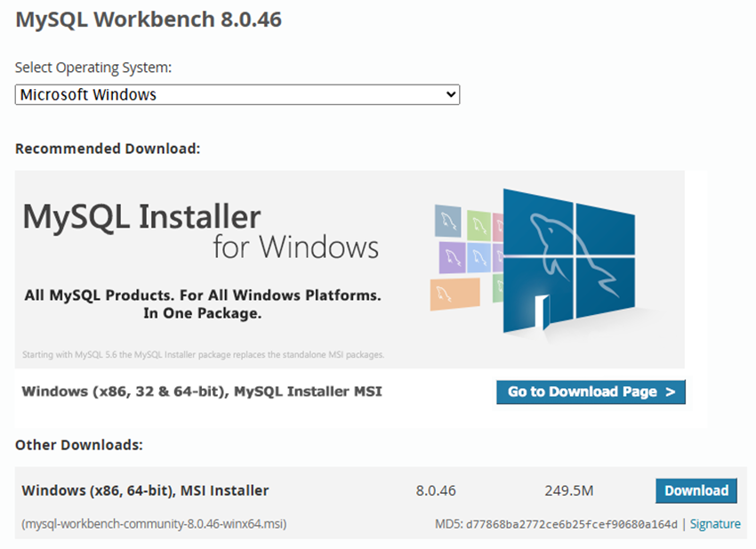Click Go to Download Page
Viewport: 756px width, 549px height.
pyautogui.click(x=591, y=392)
